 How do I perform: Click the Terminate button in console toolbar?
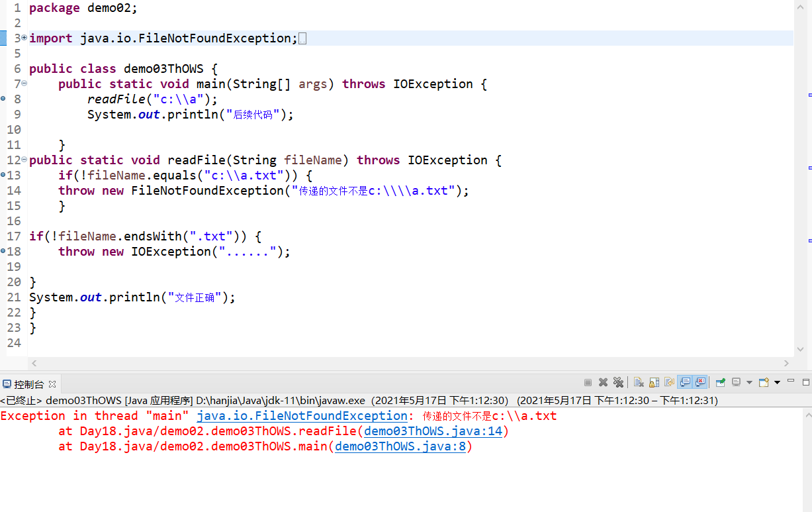point(588,382)
